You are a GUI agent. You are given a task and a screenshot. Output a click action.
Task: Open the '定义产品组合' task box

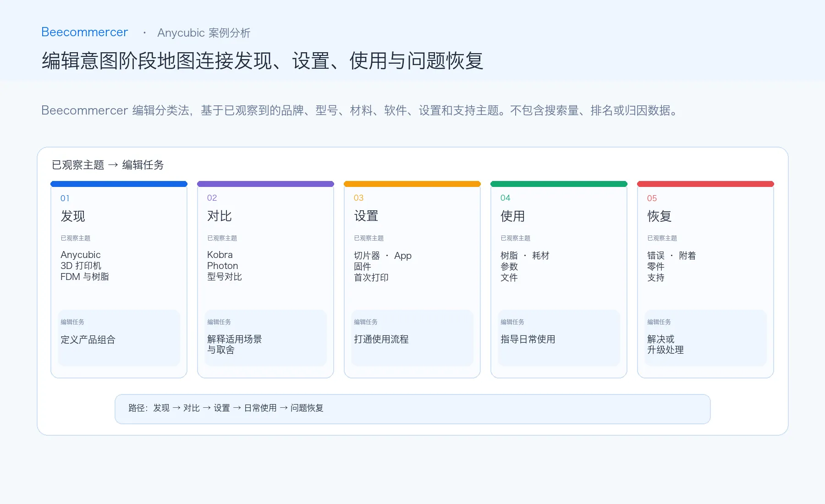coord(119,338)
